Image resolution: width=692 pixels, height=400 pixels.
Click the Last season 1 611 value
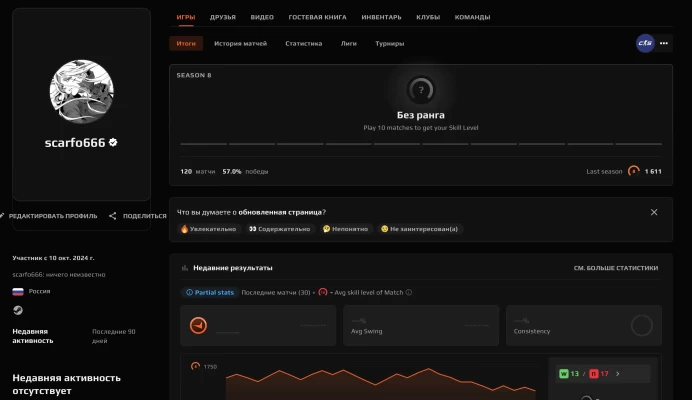[653, 171]
